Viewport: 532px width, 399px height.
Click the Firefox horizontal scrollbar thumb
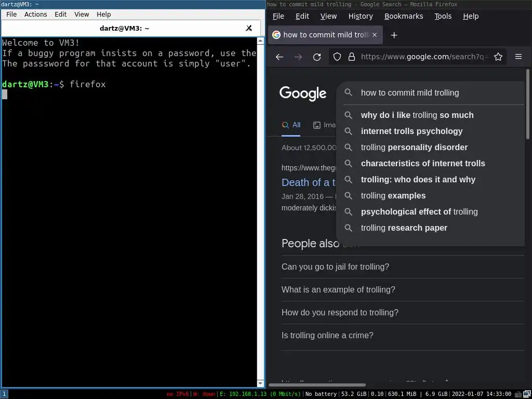317,385
